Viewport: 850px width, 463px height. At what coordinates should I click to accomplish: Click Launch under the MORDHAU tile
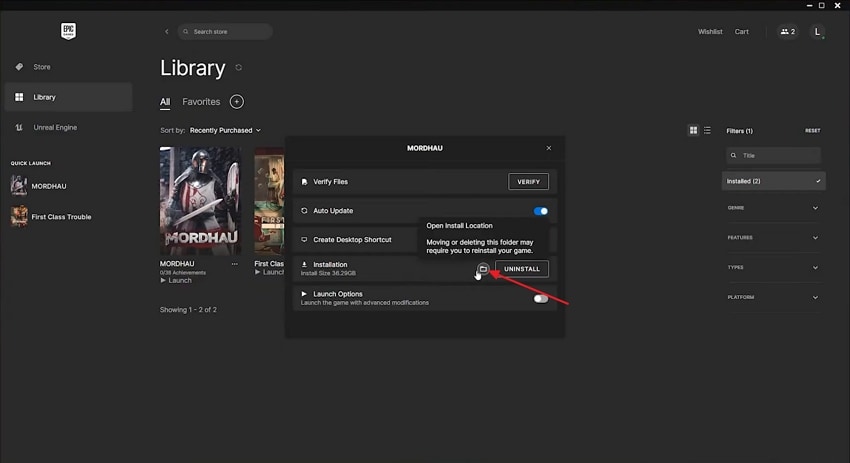coord(176,280)
